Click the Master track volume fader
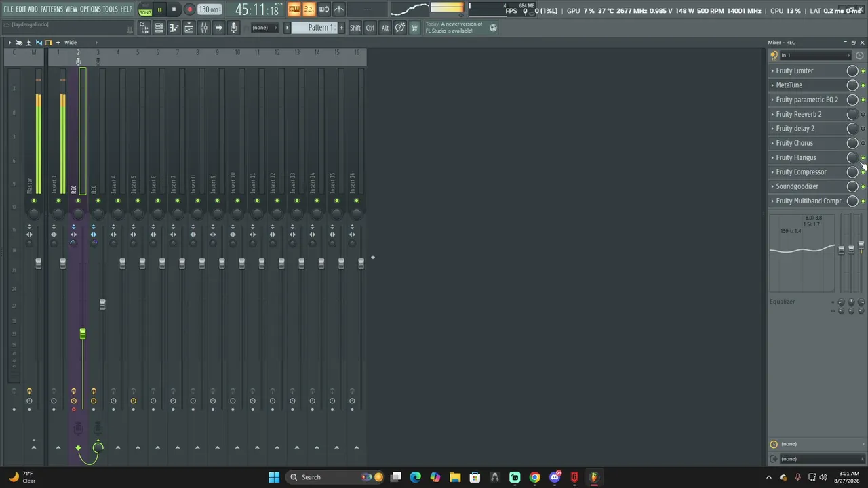 pos(39,263)
